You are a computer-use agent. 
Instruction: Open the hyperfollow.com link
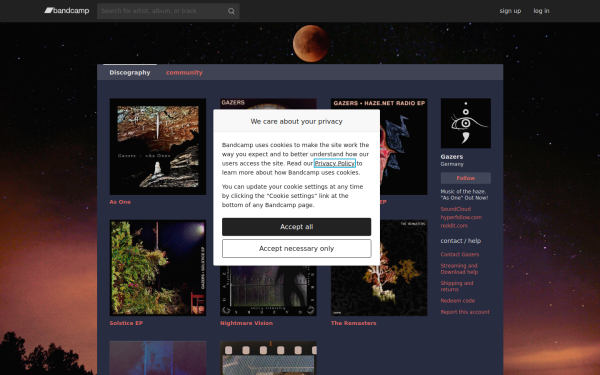click(461, 217)
